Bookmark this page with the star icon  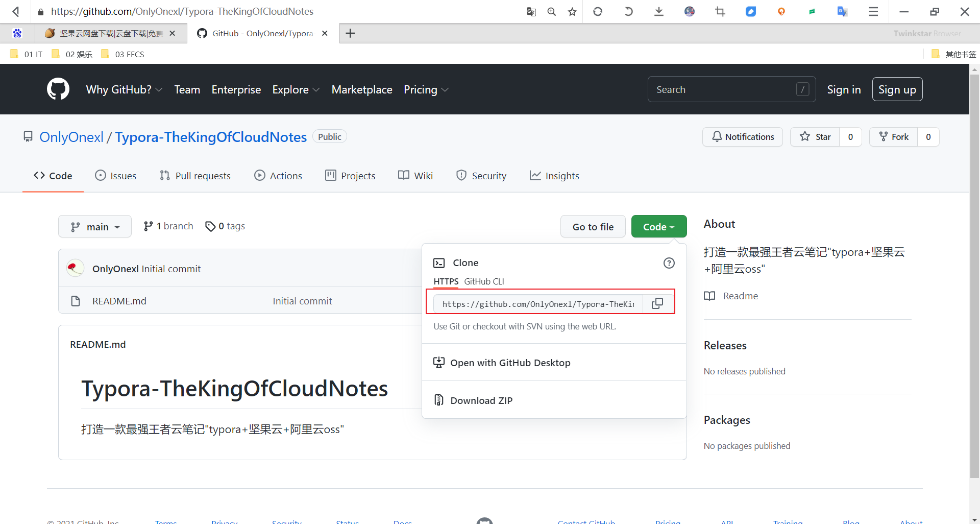tap(572, 11)
